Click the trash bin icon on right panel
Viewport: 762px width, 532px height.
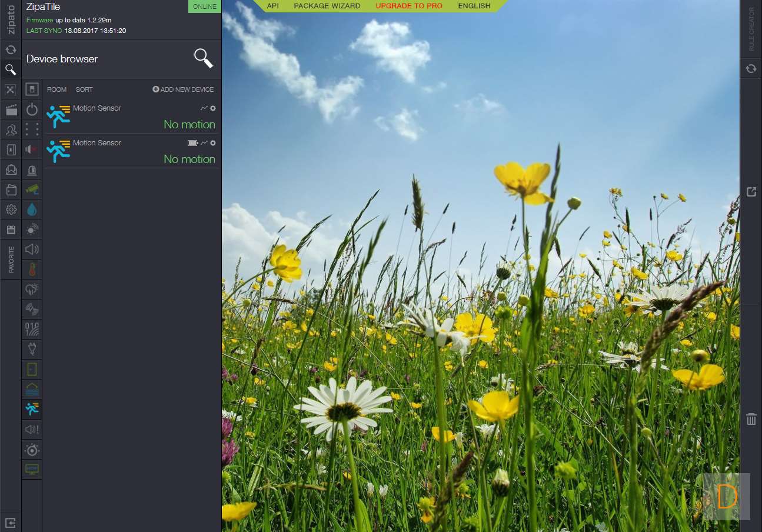pos(751,419)
